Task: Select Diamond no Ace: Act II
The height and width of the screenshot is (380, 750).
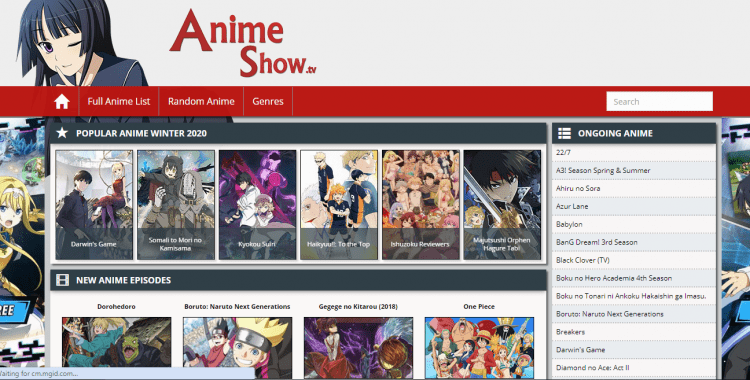Action: click(634, 368)
